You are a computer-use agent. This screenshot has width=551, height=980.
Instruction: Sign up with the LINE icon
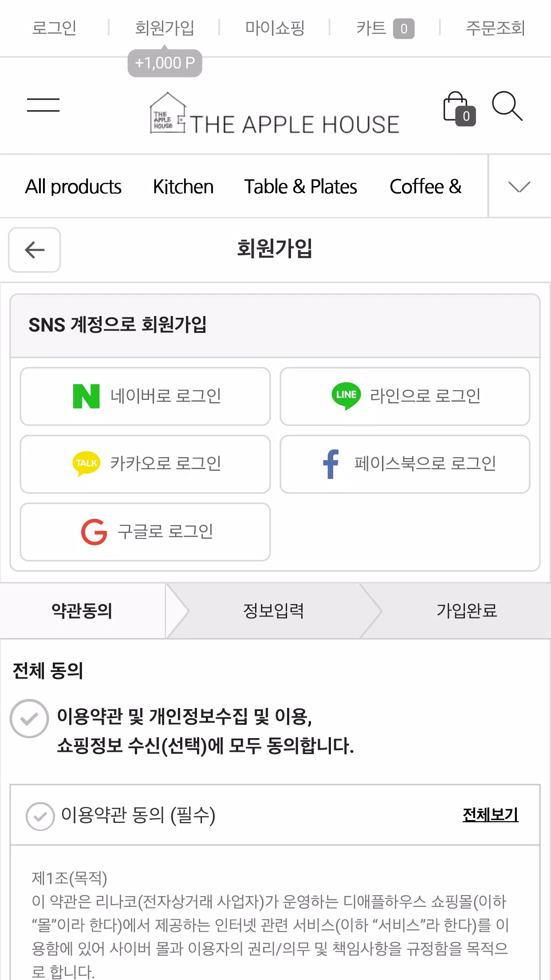(346, 395)
